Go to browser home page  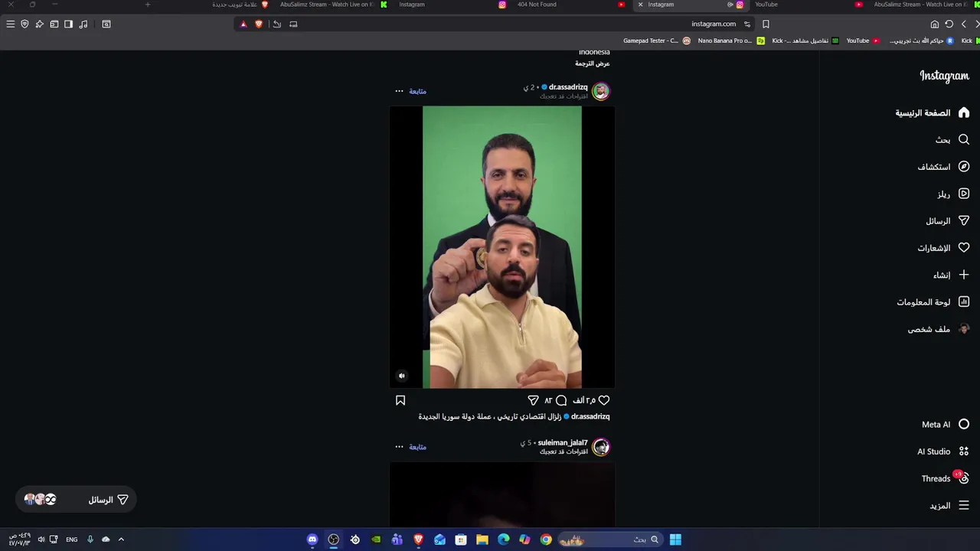(935, 24)
